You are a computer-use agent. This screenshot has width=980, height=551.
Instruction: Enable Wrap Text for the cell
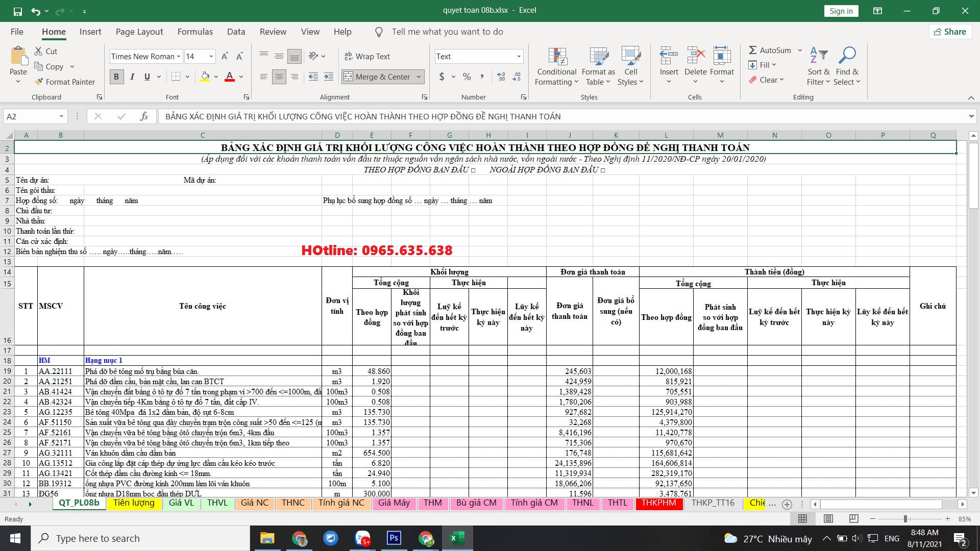368,56
